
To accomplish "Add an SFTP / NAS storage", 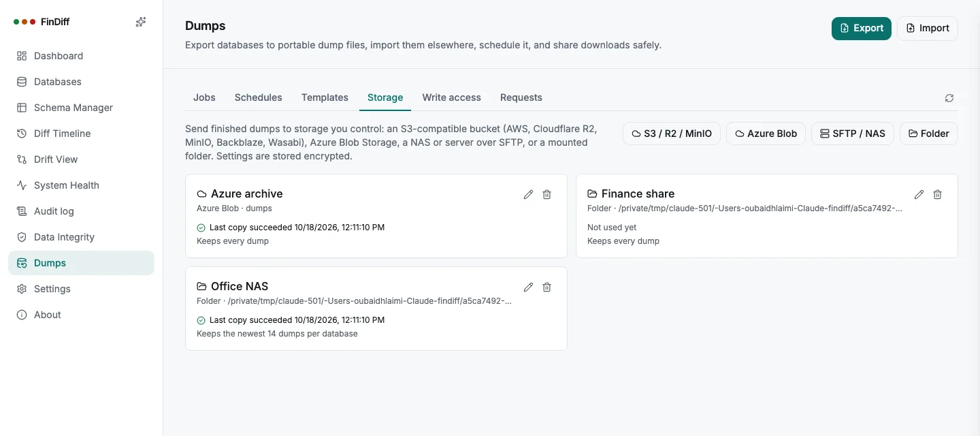I will coord(853,134).
